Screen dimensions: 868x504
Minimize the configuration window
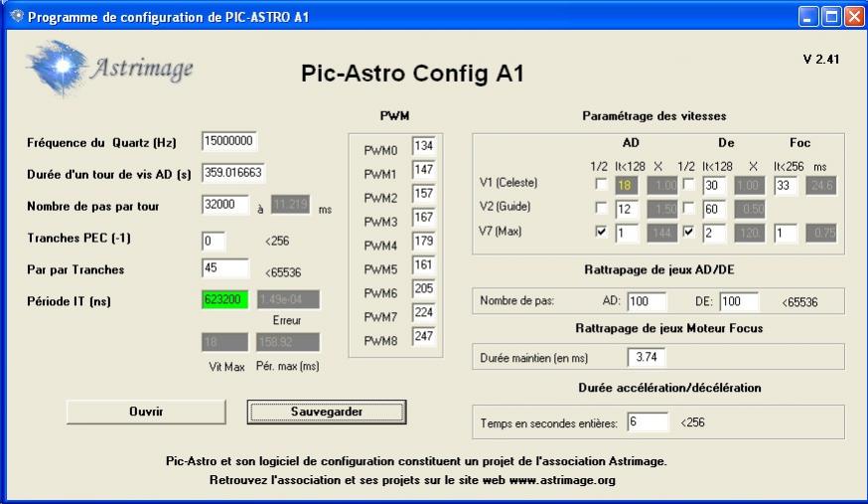click(808, 17)
